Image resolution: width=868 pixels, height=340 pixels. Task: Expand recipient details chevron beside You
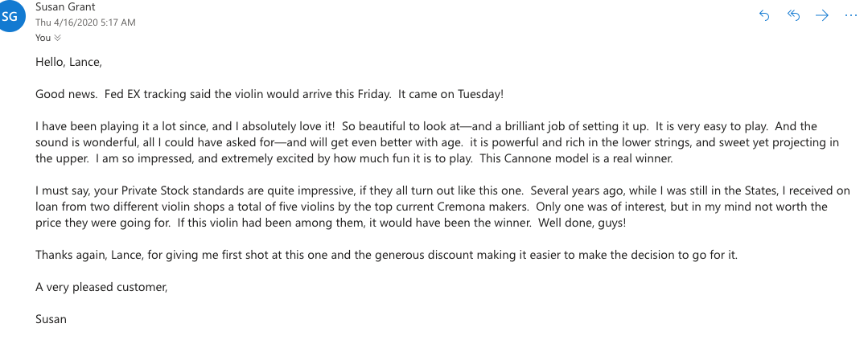57,38
